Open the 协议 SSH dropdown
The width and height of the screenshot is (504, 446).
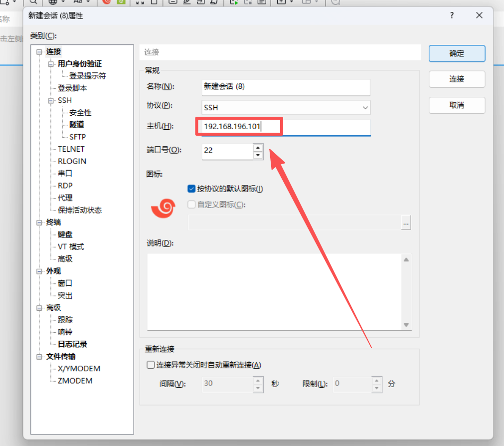pyautogui.click(x=286, y=107)
